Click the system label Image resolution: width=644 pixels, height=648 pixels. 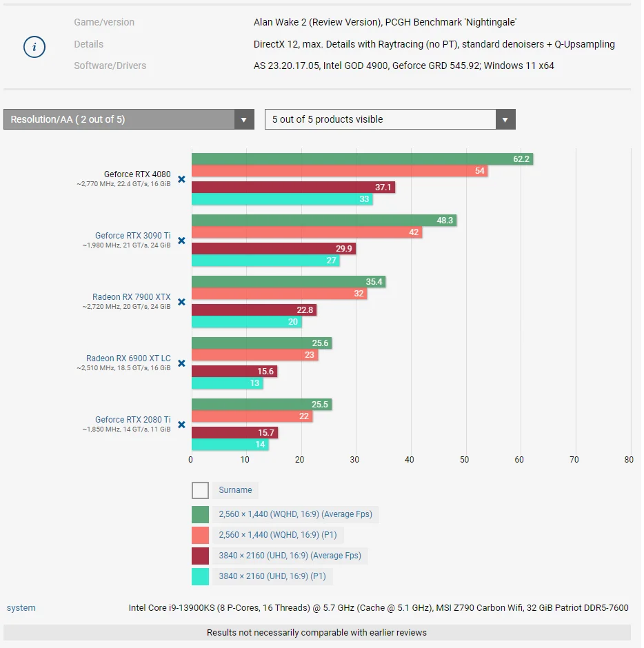(x=21, y=608)
